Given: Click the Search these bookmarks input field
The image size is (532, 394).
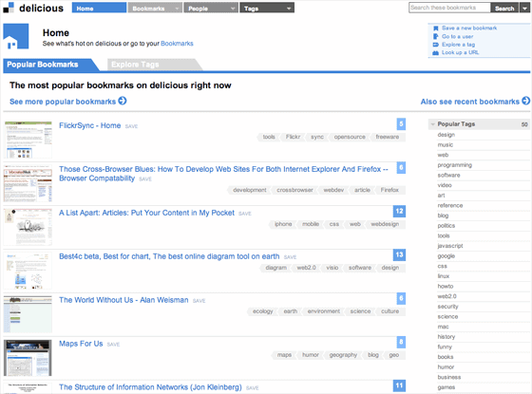Looking at the screenshot, I should coord(449,8).
